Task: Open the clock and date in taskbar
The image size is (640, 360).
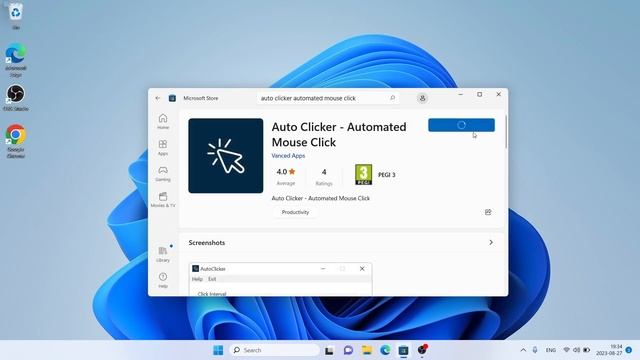Action: [x=609, y=350]
